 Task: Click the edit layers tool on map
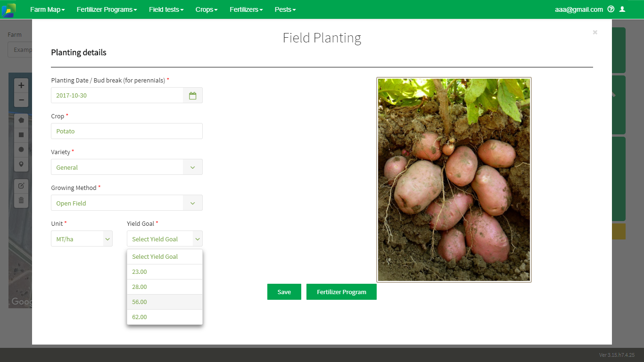[x=21, y=186]
